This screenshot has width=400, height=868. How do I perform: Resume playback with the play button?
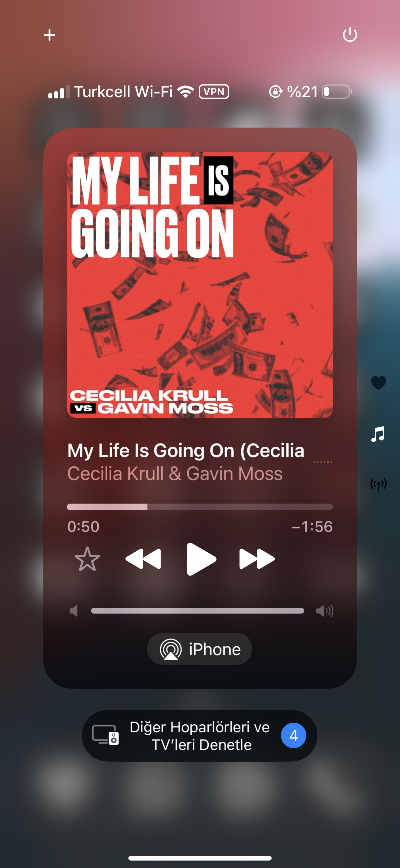201,559
